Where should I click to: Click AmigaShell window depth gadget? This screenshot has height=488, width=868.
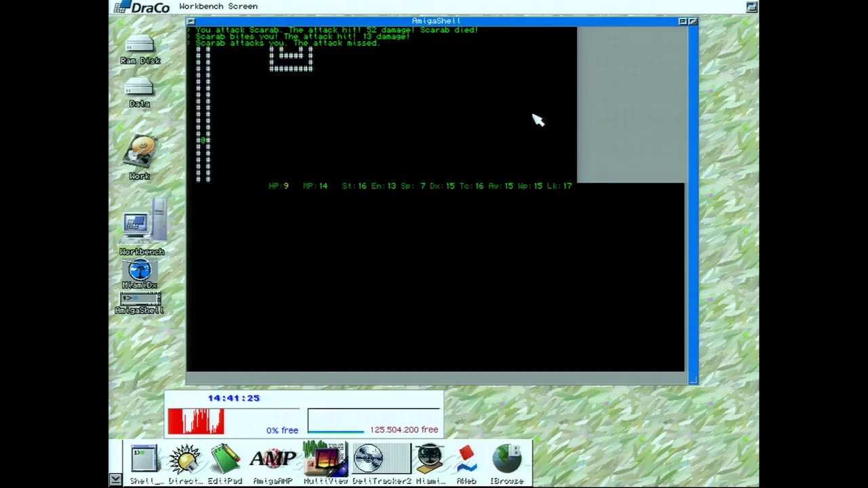click(692, 21)
